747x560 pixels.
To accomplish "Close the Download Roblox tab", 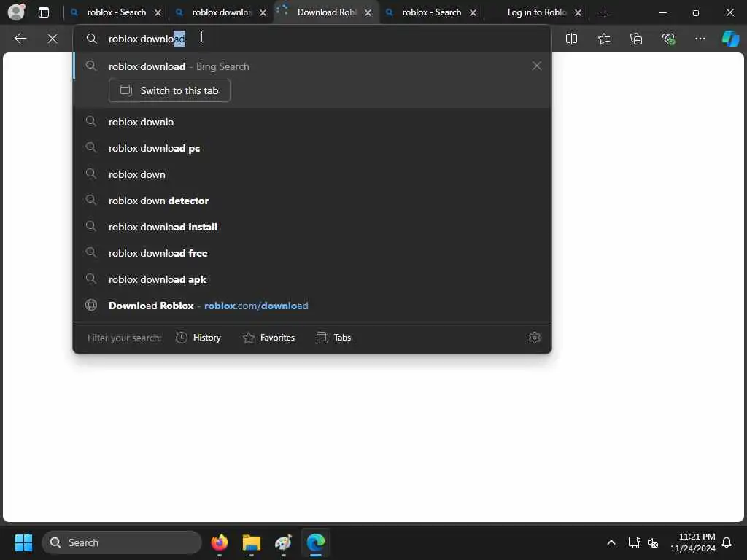I will click(x=368, y=13).
